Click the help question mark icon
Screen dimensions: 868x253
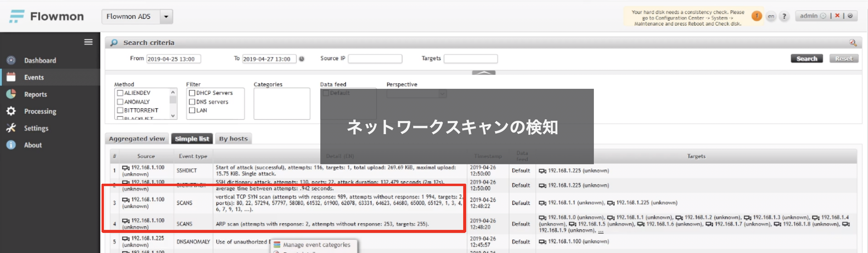784,16
